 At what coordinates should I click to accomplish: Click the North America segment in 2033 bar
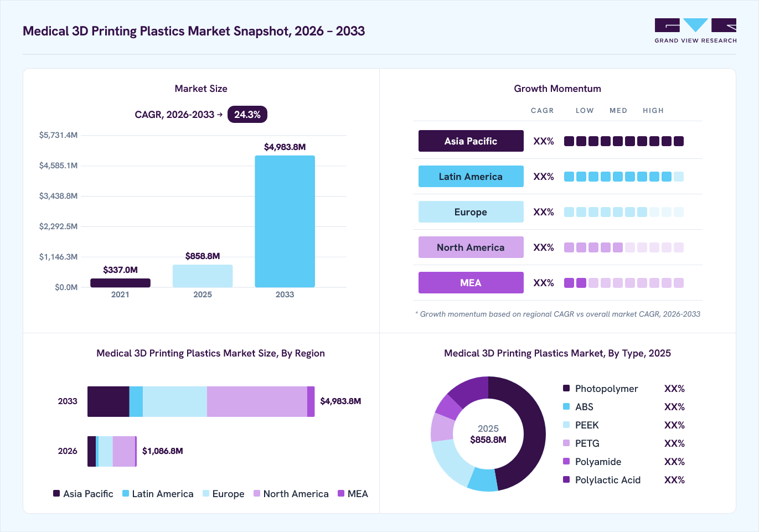click(x=257, y=401)
